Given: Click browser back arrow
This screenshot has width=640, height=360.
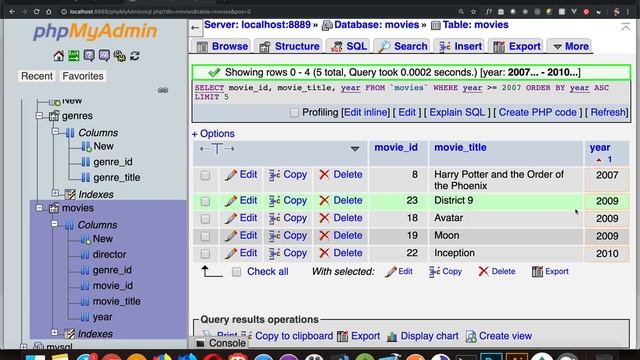Looking at the screenshot, I should pyautogui.click(x=12, y=12).
